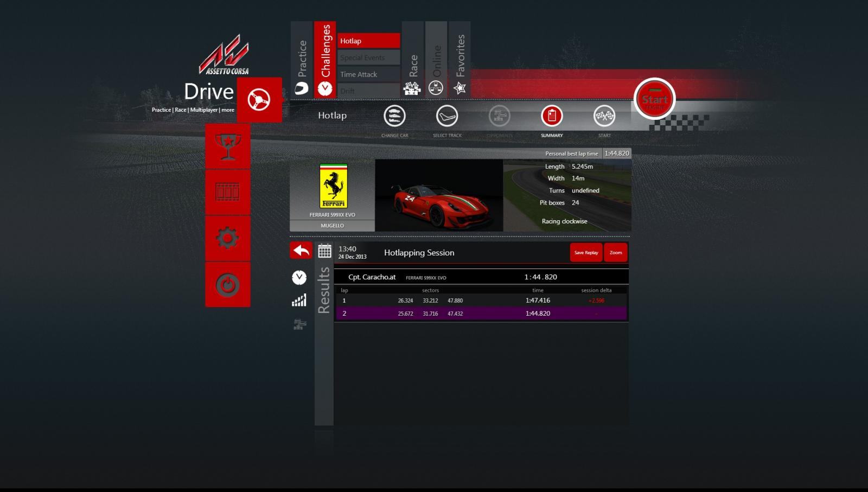Choose Drift challenge mode
This screenshot has width=868, height=492.
pos(369,91)
